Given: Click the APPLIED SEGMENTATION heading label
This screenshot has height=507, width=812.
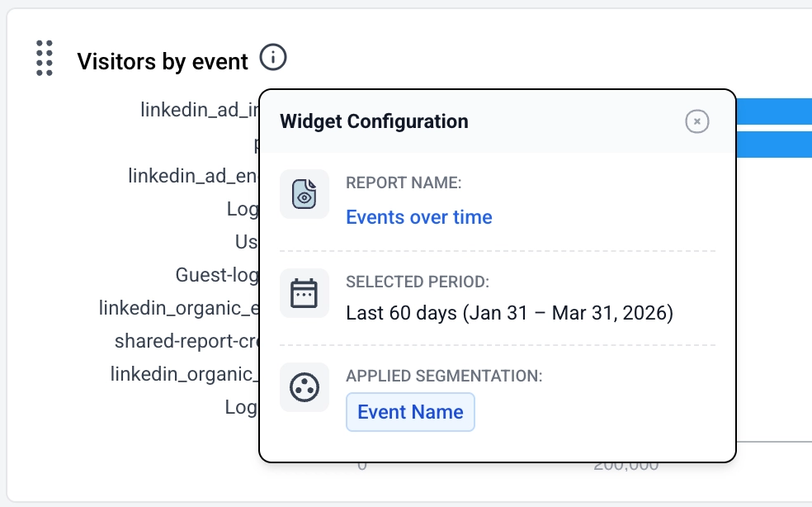Looking at the screenshot, I should click(444, 377).
